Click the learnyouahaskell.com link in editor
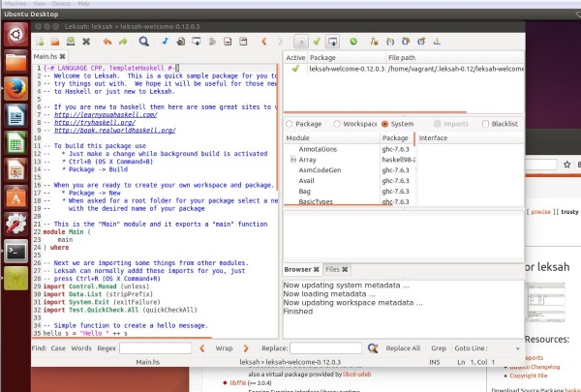Screen dimensions: 581x392 click(106, 115)
